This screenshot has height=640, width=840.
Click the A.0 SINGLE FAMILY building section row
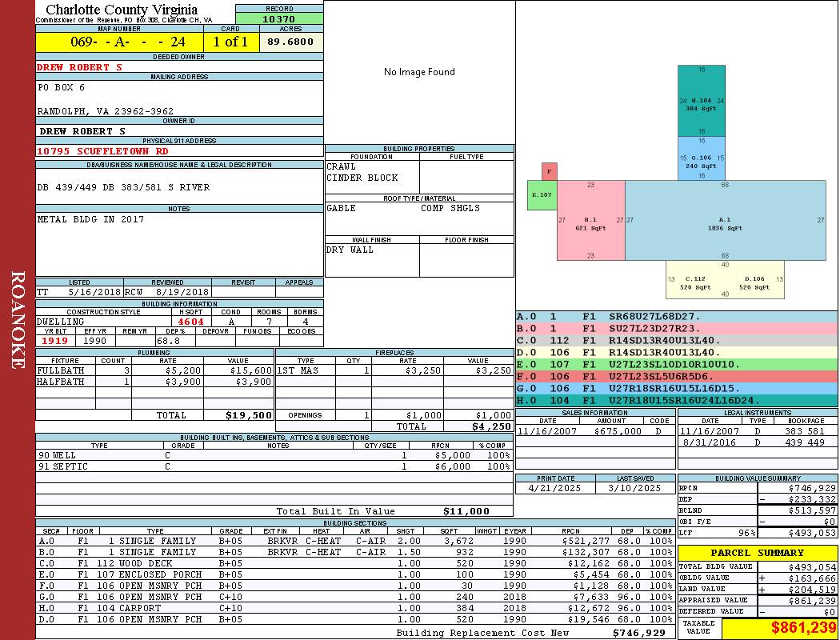pyautogui.click(x=355, y=541)
